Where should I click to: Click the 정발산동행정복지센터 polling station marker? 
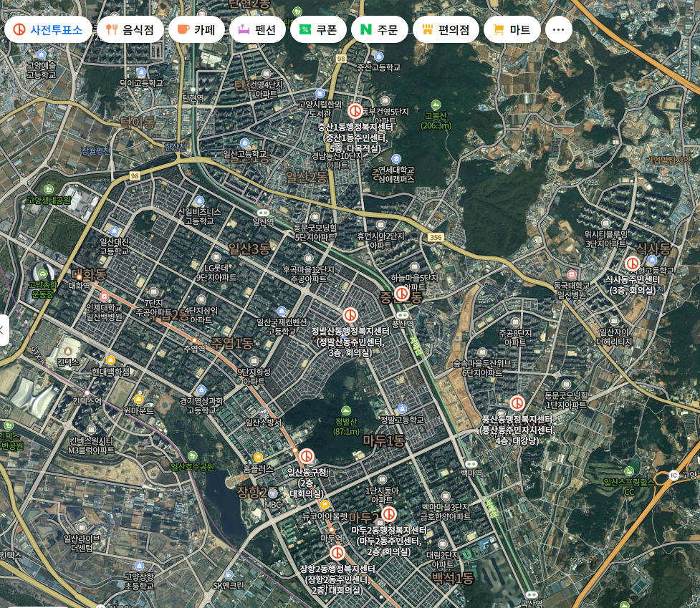pyautogui.click(x=350, y=315)
